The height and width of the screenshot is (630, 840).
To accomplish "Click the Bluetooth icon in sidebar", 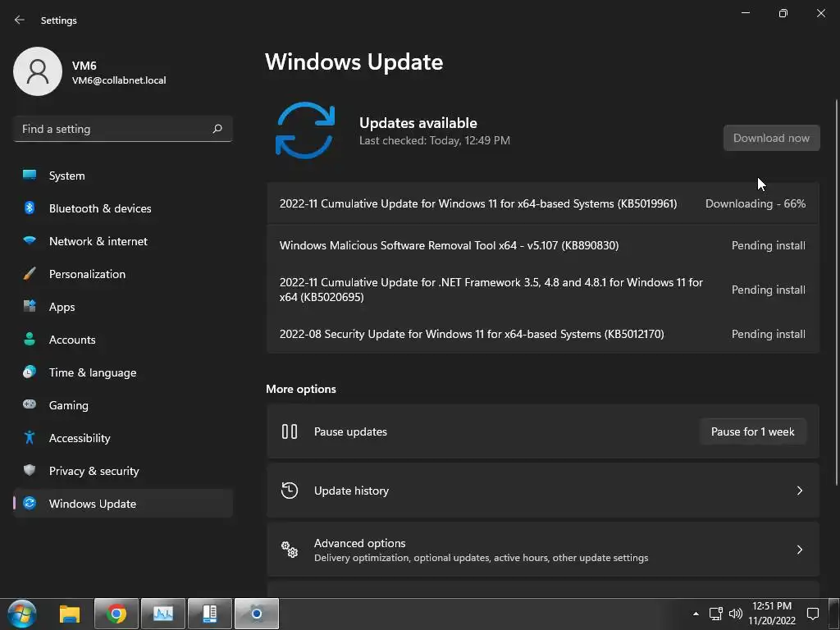I will point(30,208).
